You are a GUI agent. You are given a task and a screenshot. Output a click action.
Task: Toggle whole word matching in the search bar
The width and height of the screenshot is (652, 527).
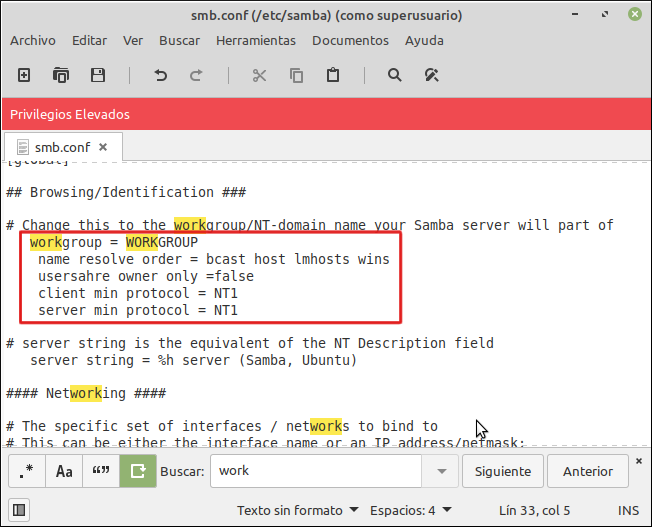point(101,471)
